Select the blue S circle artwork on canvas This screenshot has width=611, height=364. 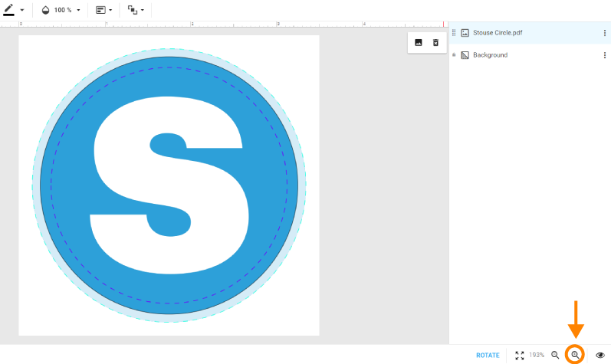[x=169, y=185]
